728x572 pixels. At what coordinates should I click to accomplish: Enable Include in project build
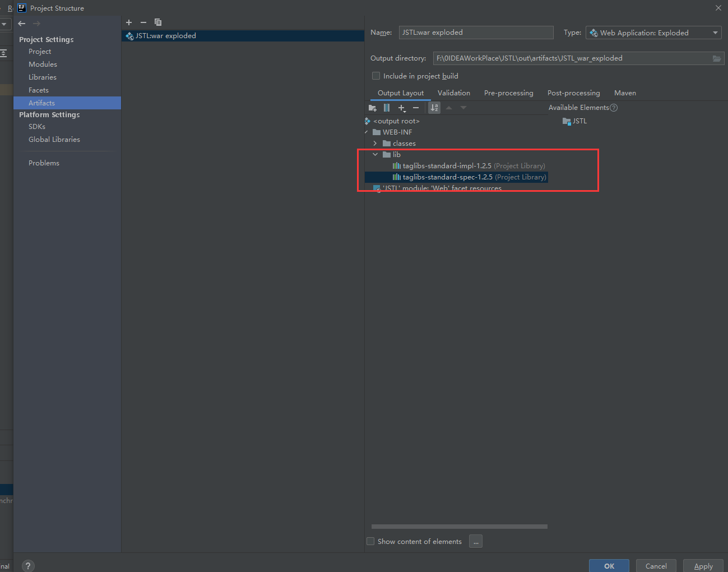[376, 76]
